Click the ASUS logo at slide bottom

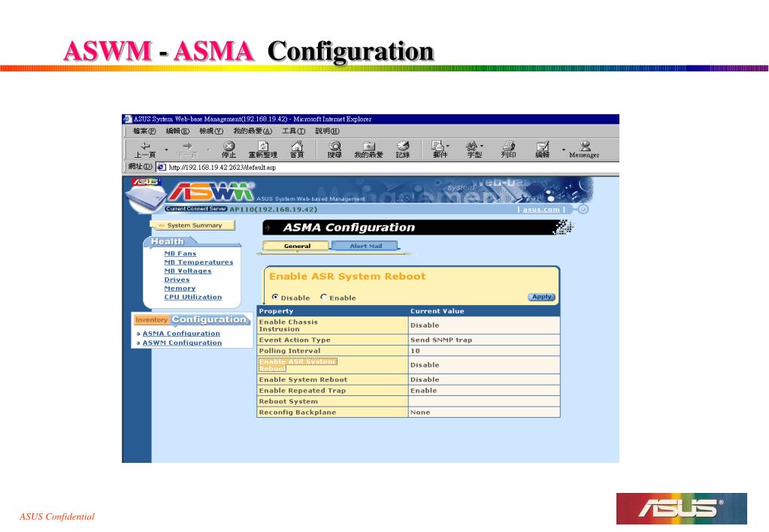(x=681, y=509)
